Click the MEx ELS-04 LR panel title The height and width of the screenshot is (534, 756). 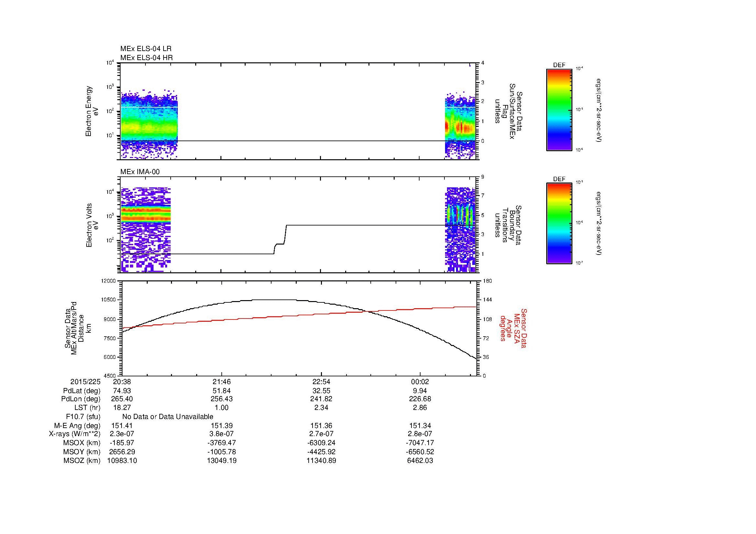coord(145,49)
